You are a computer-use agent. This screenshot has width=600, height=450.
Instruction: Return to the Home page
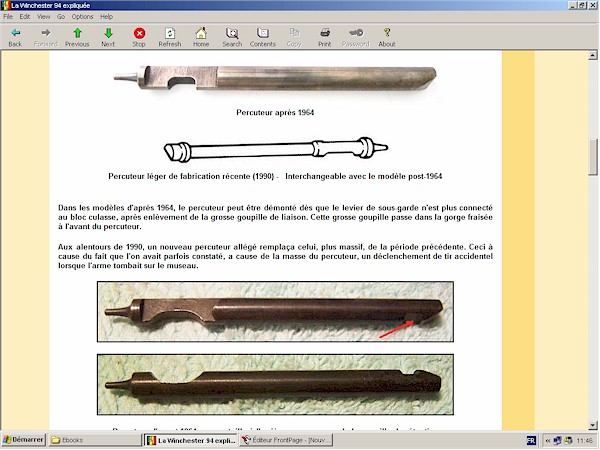point(201,37)
